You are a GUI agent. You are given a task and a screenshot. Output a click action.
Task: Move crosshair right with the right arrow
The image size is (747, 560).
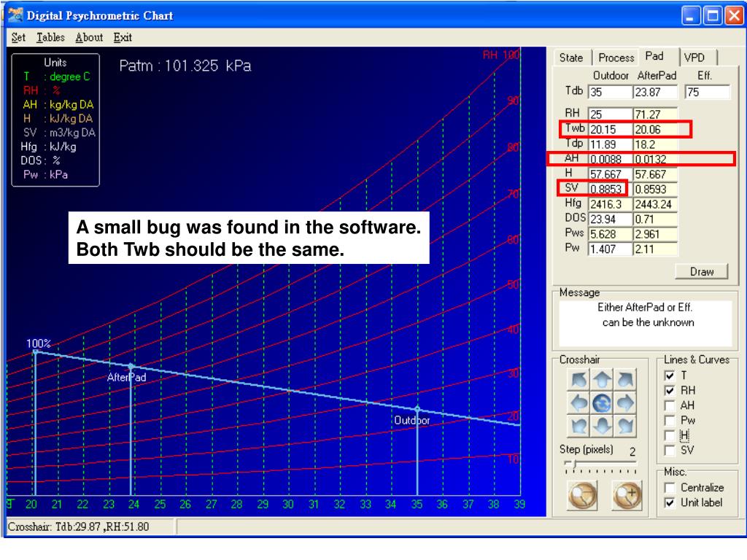click(x=625, y=402)
